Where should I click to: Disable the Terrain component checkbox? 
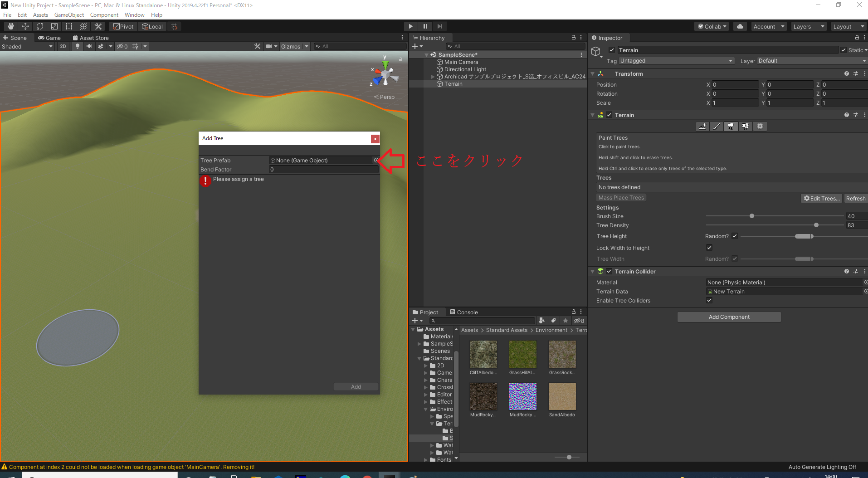tap(609, 115)
